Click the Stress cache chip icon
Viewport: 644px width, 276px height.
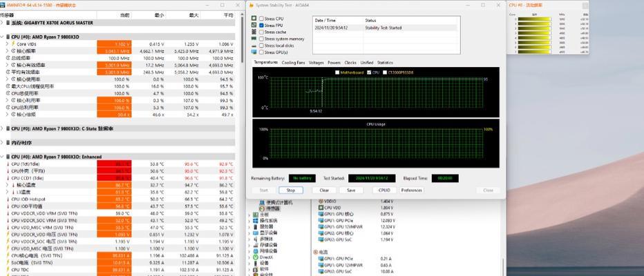(254, 32)
